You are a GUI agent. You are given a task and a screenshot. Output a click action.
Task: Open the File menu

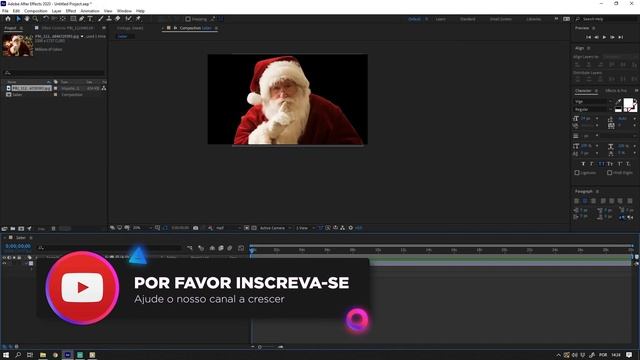pos(5,11)
